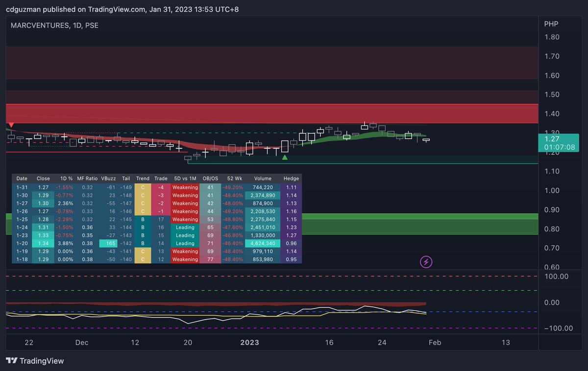
Task: Click the green up-triangle signal below the candles
Action: pos(285,158)
